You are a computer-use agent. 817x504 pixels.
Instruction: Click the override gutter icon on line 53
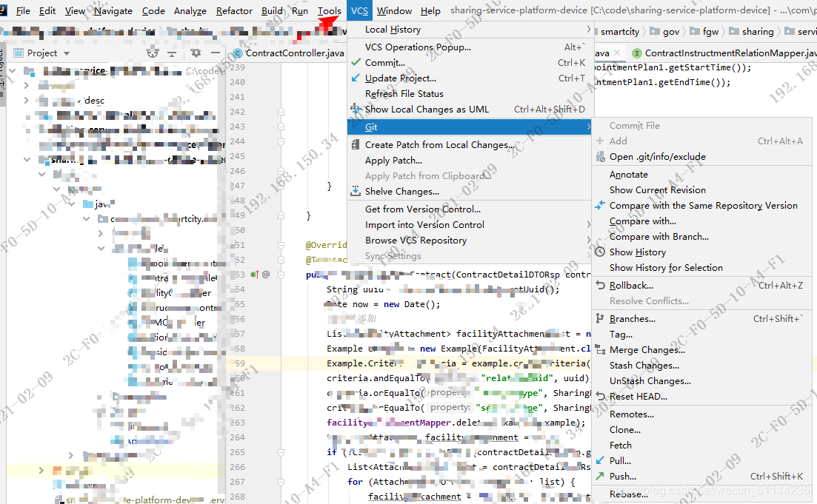pos(255,275)
